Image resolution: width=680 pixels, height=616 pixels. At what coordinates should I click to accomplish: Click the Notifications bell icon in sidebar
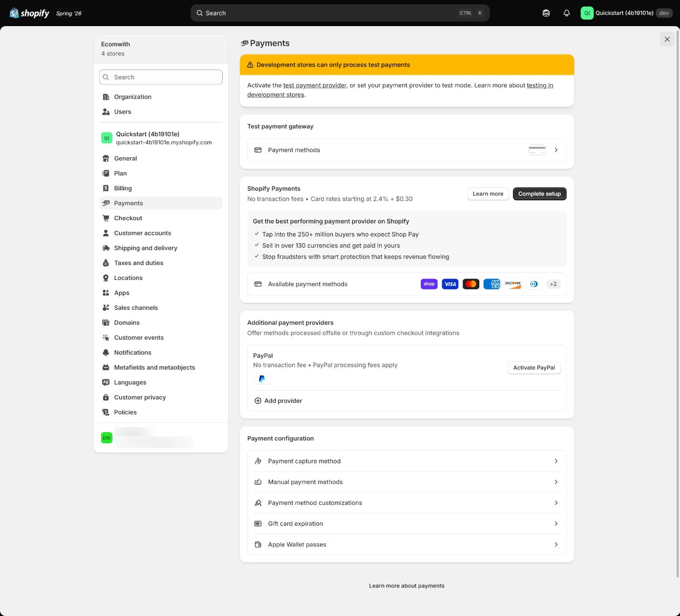(106, 353)
